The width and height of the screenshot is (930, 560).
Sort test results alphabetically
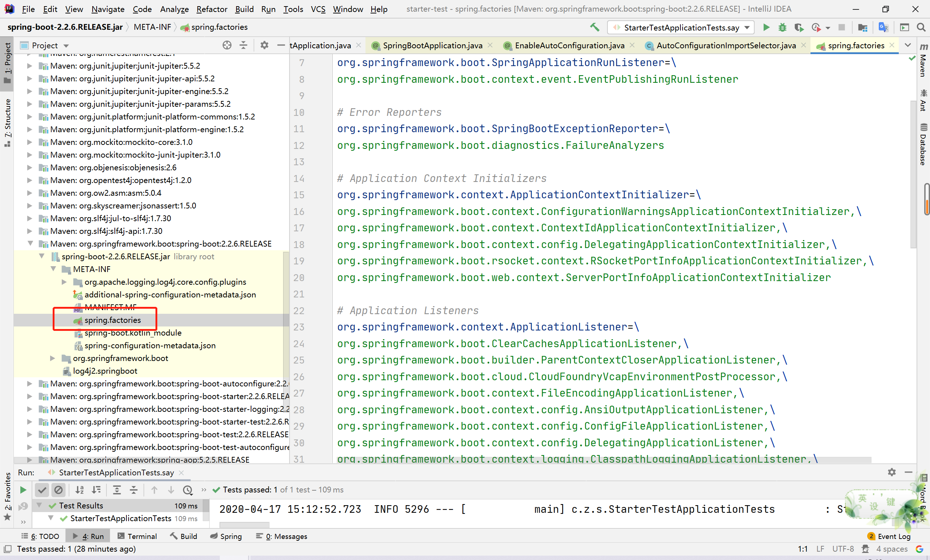(80, 490)
